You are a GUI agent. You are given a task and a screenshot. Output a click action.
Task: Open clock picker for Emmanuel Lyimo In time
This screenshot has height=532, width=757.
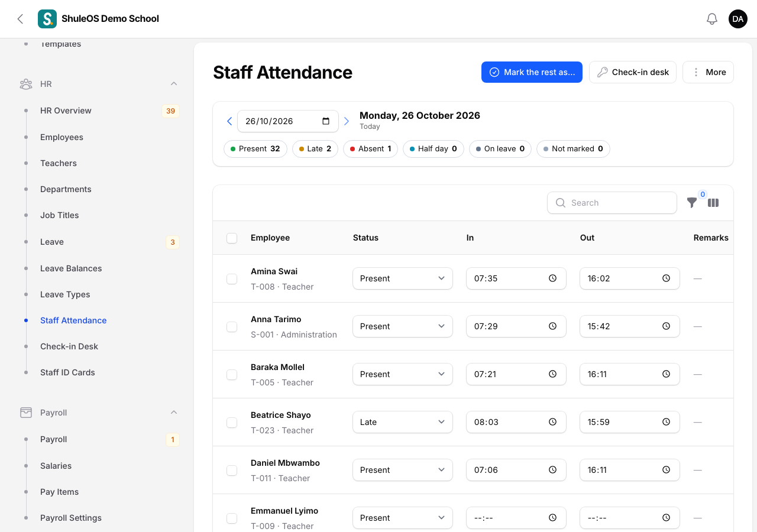point(552,518)
